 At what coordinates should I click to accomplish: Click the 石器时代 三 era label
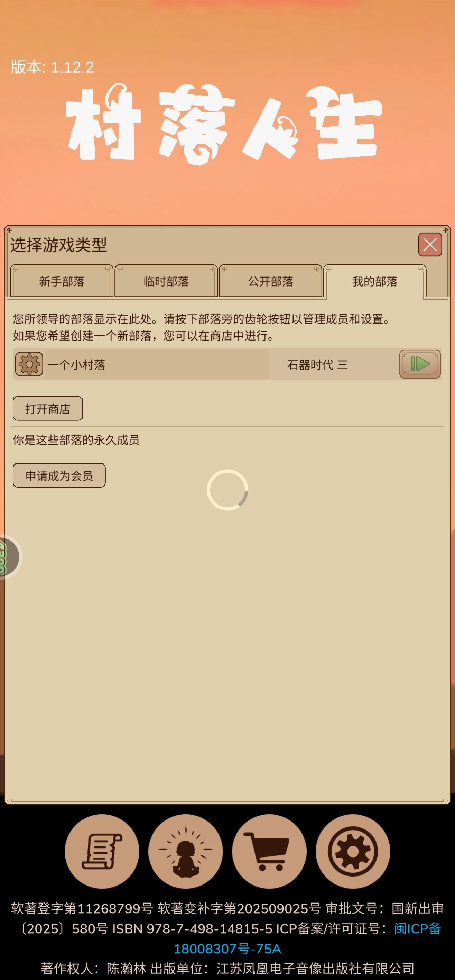pyautogui.click(x=317, y=365)
